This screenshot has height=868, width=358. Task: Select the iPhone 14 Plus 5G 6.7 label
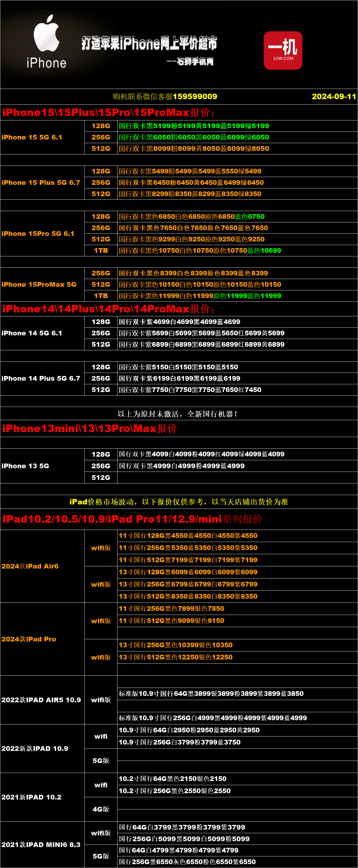coord(40,378)
